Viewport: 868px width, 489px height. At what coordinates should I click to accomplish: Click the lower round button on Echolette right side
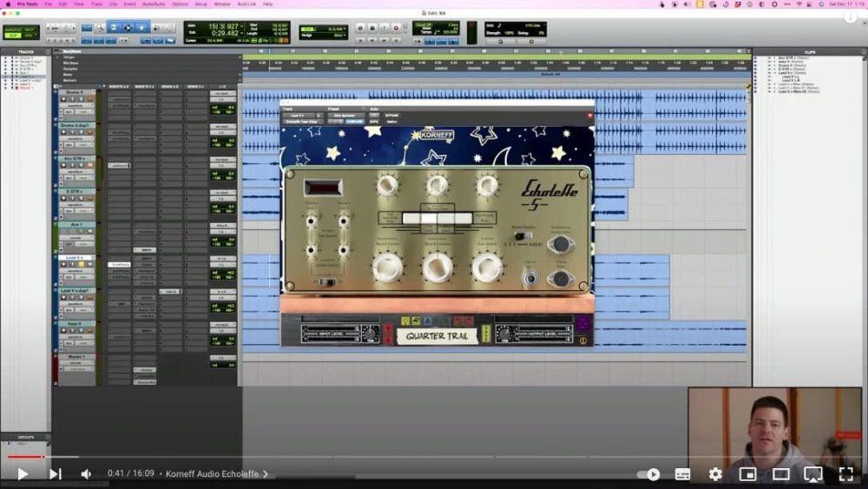[560, 279]
